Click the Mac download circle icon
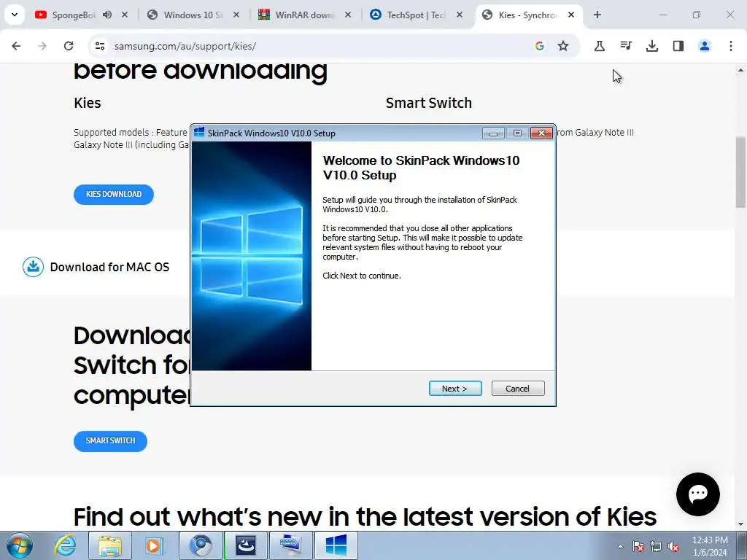The height and width of the screenshot is (560, 747). pyautogui.click(x=34, y=267)
